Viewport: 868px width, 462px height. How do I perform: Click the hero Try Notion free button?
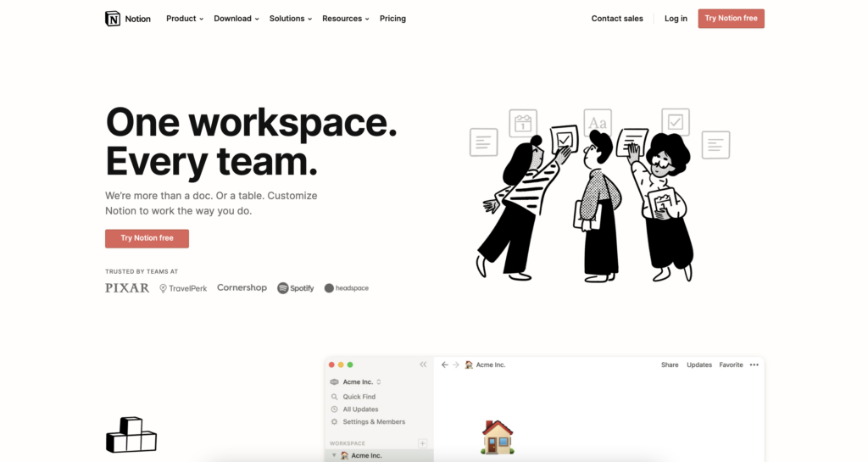click(x=147, y=238)
